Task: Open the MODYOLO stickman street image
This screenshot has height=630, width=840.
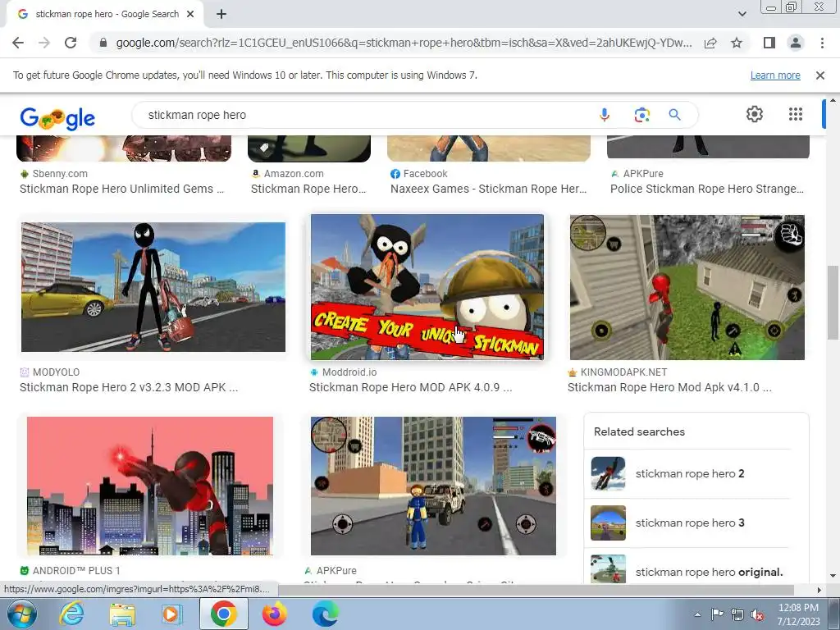Action: tap(153, 287)
